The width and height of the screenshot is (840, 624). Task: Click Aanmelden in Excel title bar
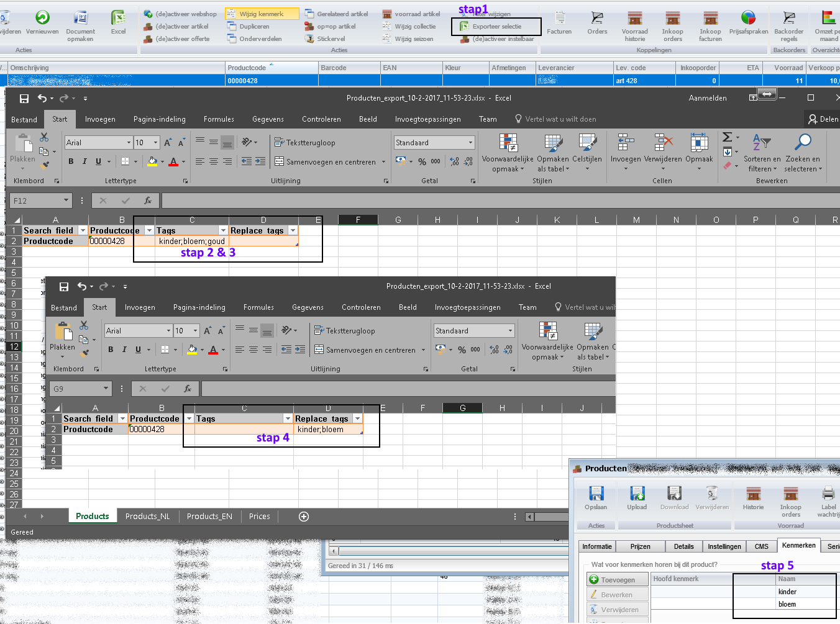pos(707,98)
